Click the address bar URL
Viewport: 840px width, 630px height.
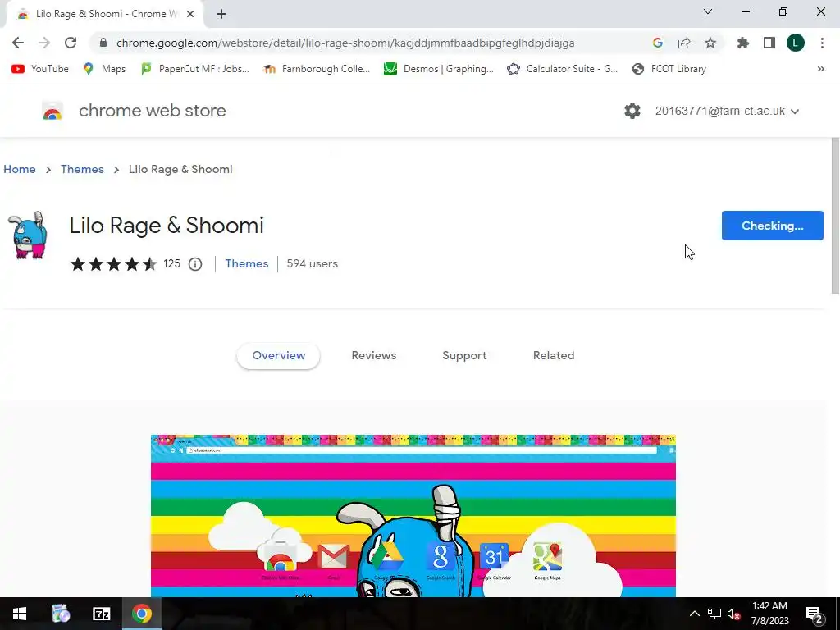[345, 43]
